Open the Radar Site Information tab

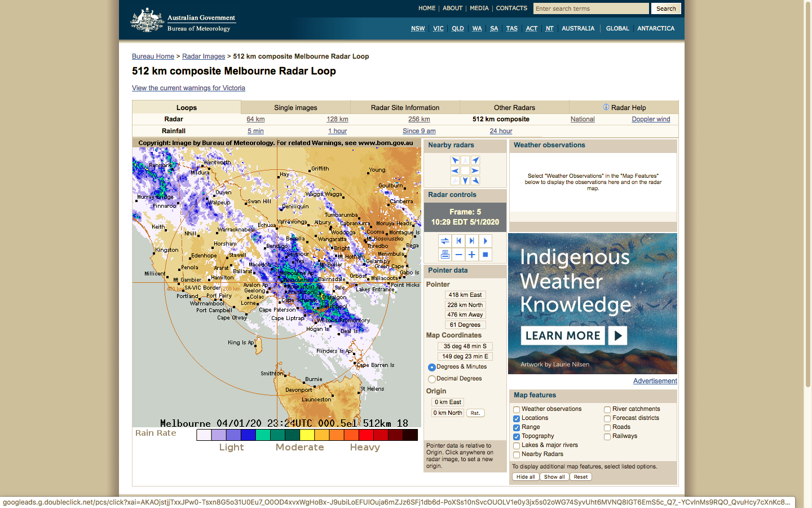point(405,108)
